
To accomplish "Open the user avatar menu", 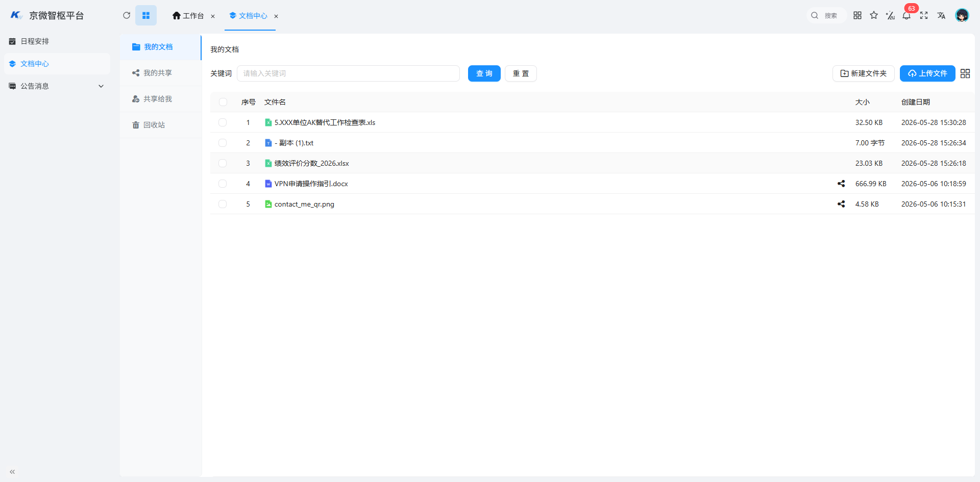I will pyautogui.click(x=962, y=15).
